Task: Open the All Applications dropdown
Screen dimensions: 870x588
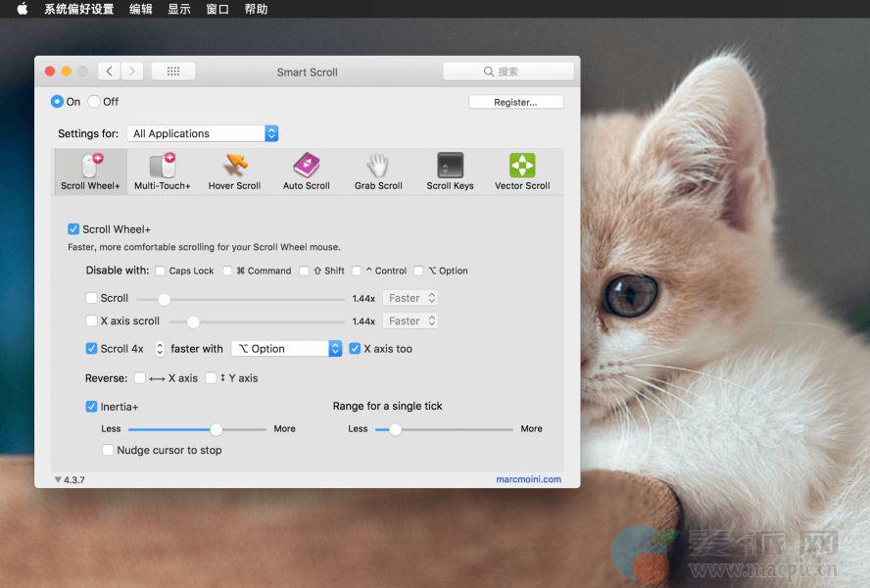Action: tap(203, 133)
